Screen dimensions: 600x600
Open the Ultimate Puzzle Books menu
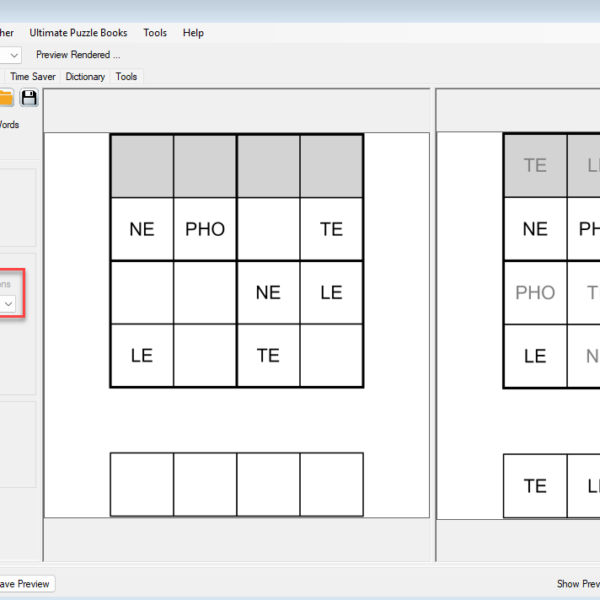pyautogui.click(x=78, y=33)
